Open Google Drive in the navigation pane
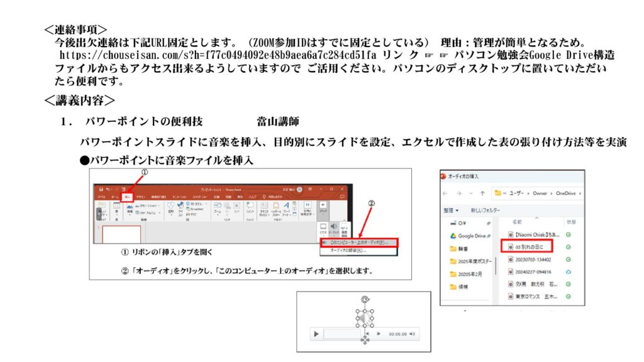The height and width of the screenshot is (362, 644). [471, 236]
